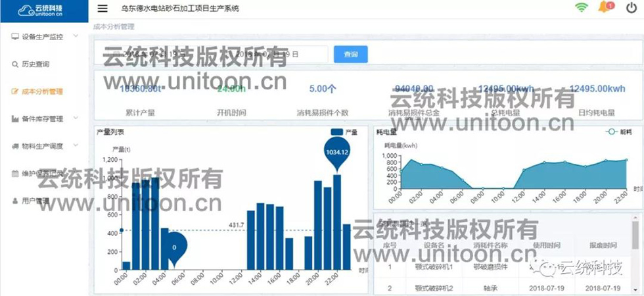Click the 消耗易损件个数 label
The image size is (644, 296).
tap(323, 112)
